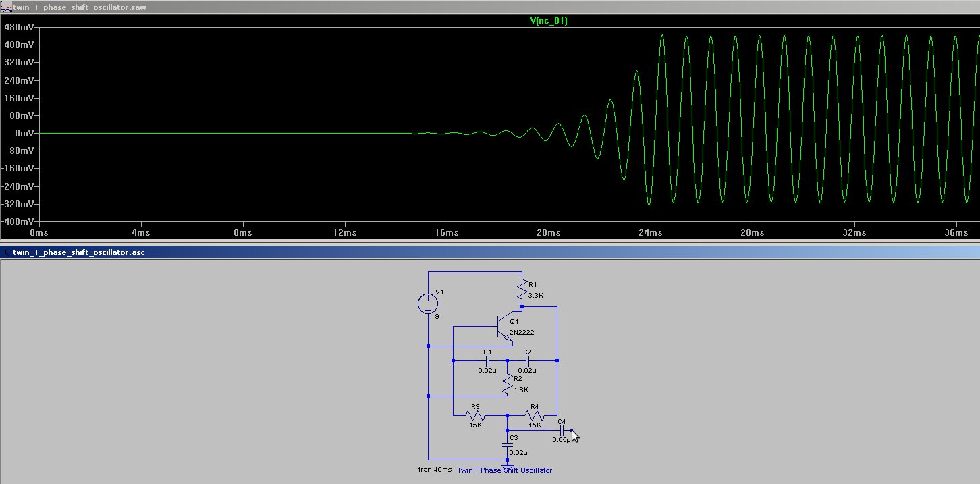Click the waveform window icon in .raw title bar
Viewport: 980px width, 484px height.
(6, 7)
